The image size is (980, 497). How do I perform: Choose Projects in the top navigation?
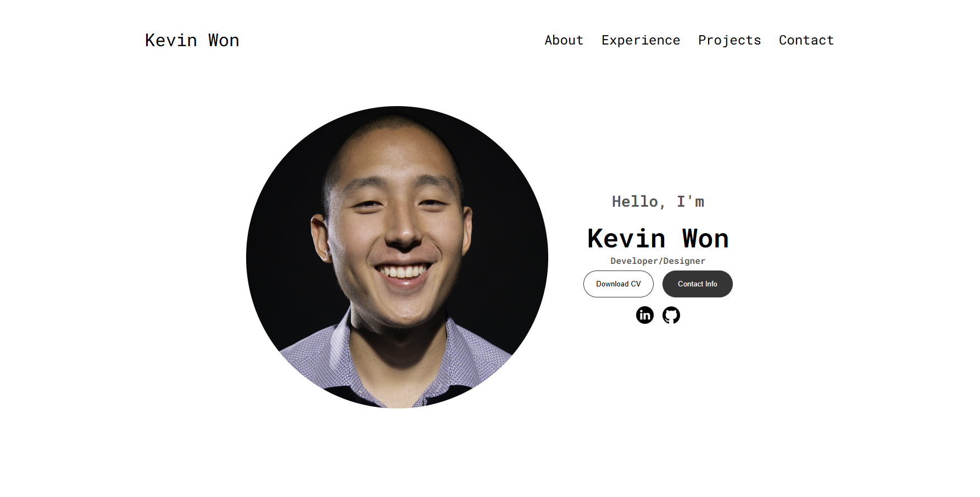730,40
